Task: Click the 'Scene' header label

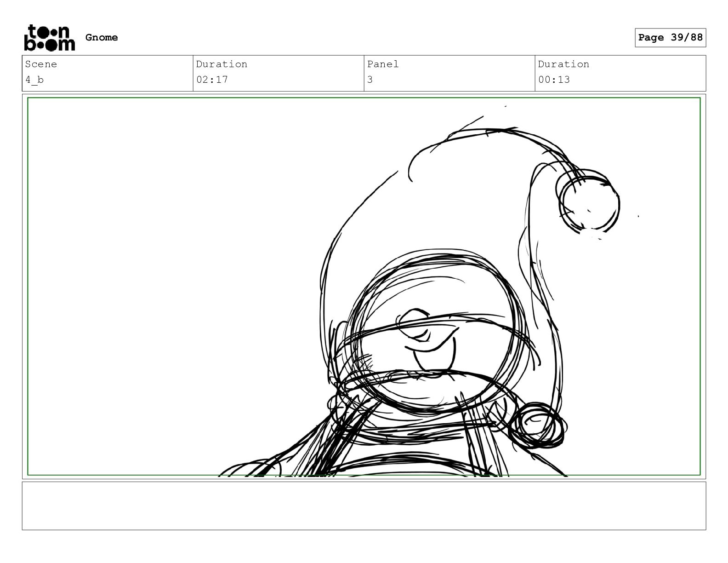Action: click(x=41, y=64)
